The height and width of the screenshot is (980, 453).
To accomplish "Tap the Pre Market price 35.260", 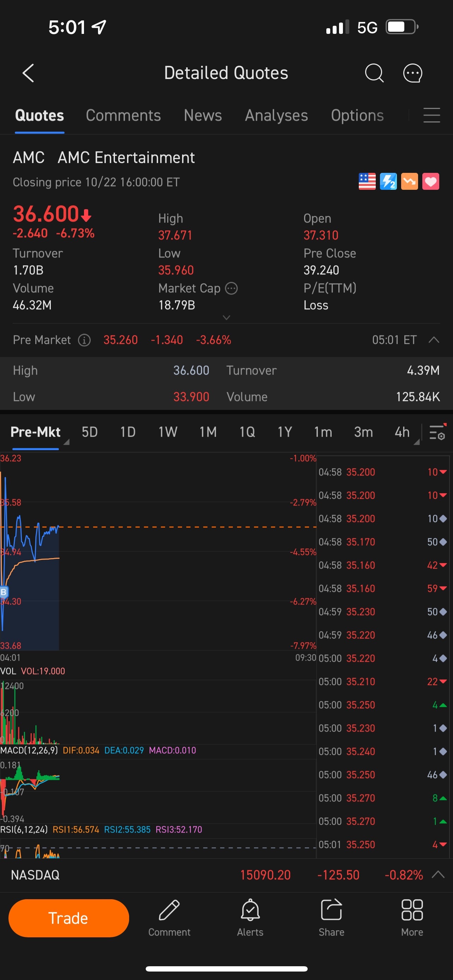I will pyautogui.click(x=121, y=340).
